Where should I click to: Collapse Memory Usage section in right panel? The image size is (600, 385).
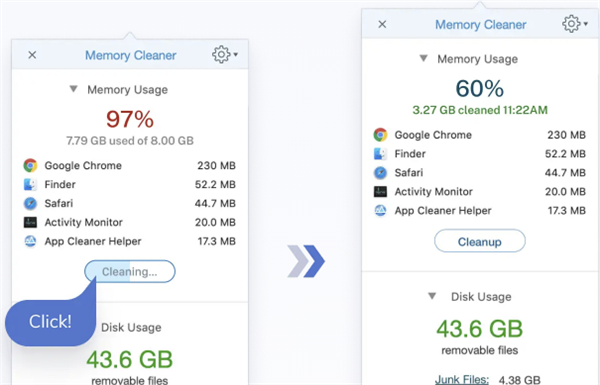click(423, 59)
